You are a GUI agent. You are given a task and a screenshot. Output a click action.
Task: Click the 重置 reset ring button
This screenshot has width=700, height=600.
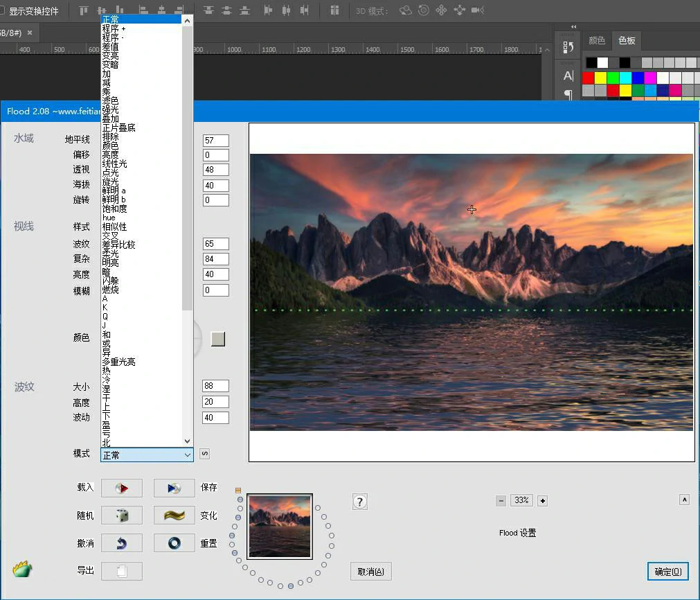click(x=174, y=543)
